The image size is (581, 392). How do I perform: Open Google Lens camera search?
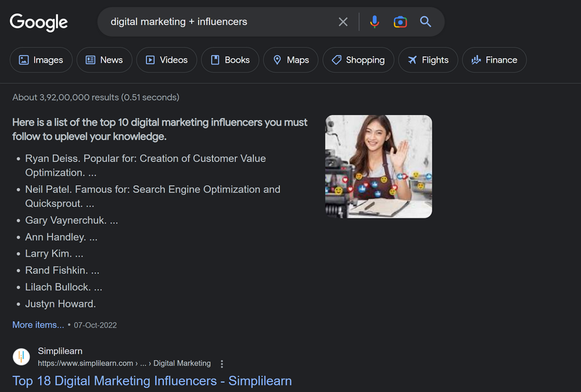(x=400, y=22)
